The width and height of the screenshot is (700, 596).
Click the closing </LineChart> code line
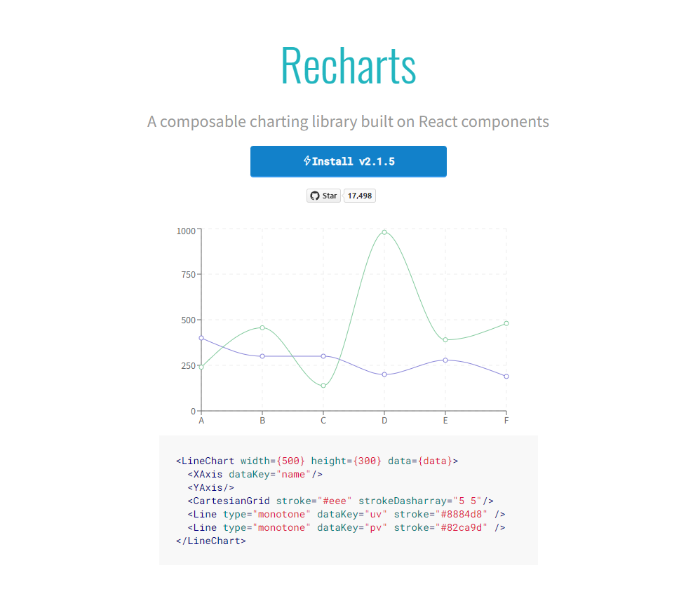[210, 541]
